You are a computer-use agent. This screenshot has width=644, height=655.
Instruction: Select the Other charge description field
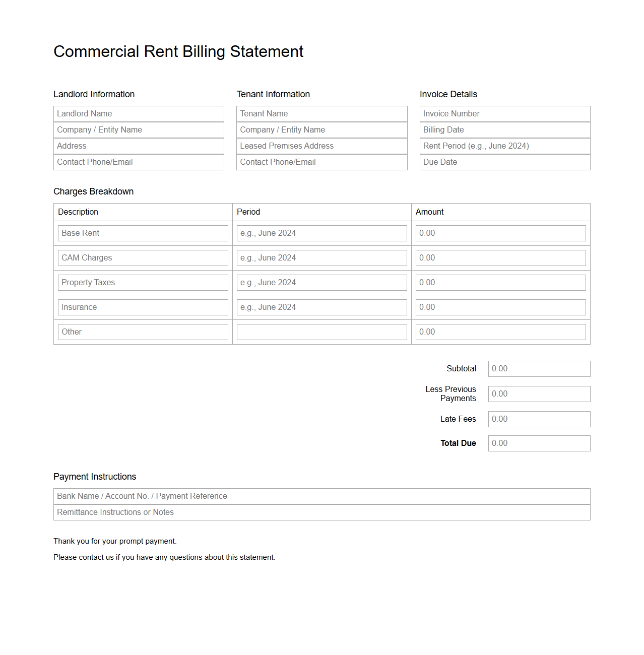pos(143,332)
